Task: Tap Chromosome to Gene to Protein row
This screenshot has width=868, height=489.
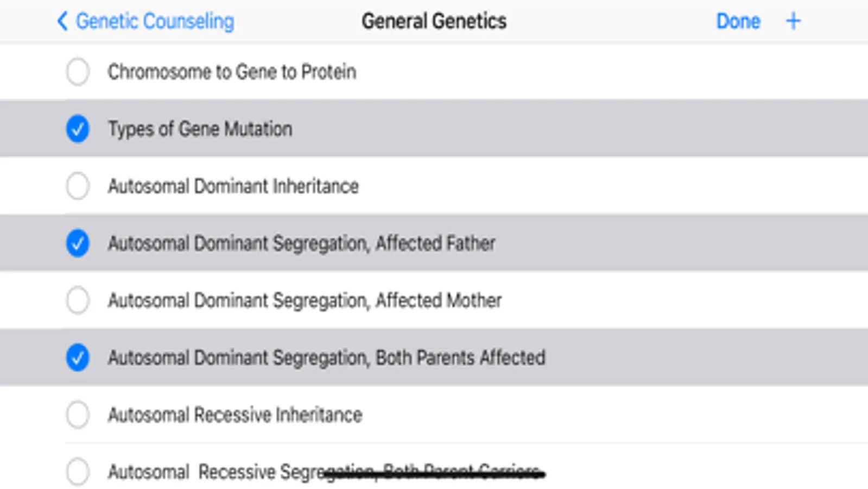Action: (232, 72)
